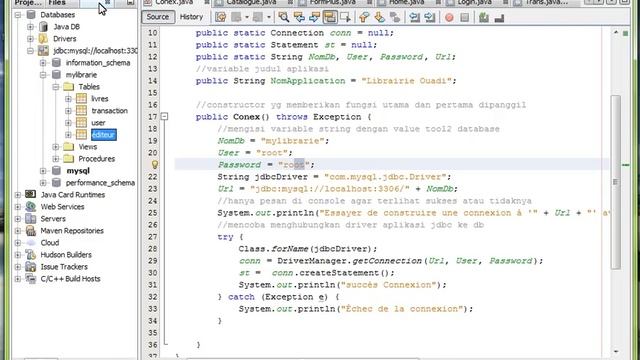640x360 pixels.
Task: Switch to the Projects panel tab
Action: click(x=27, y=2)
